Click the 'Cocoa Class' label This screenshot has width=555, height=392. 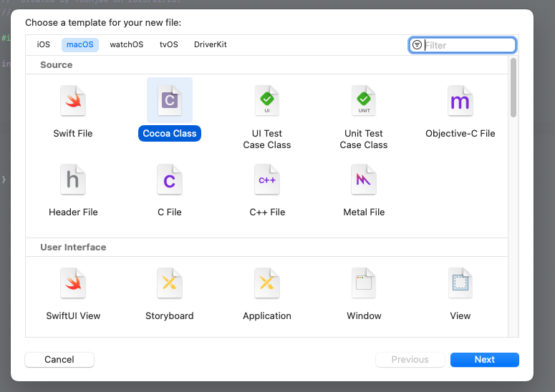(170, 133)
